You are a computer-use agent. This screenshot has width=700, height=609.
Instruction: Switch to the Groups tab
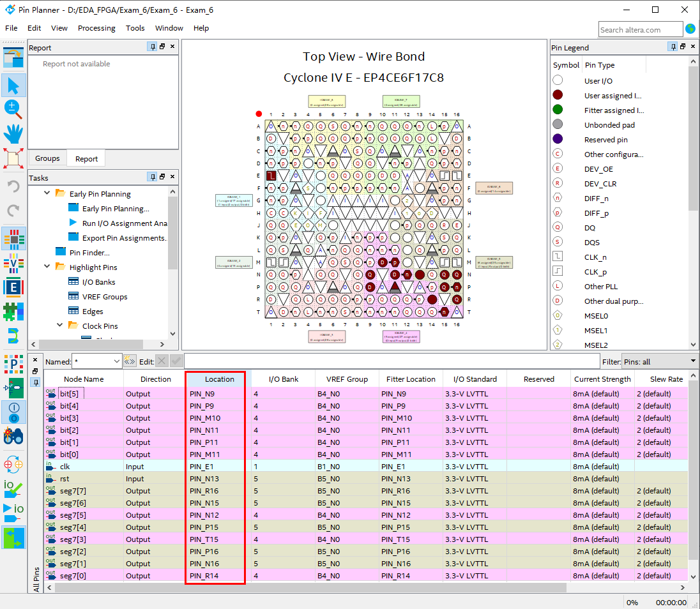tap(47, 158)
